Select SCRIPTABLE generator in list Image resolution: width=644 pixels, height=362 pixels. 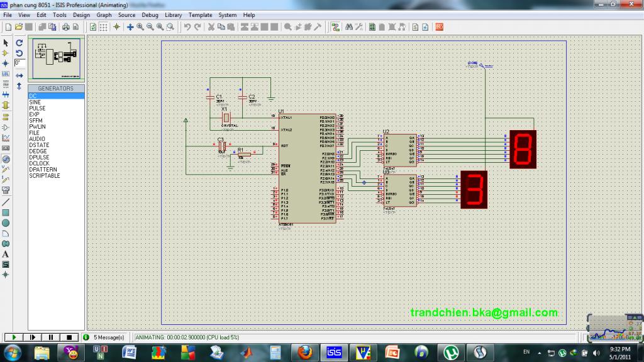(45, 176)
